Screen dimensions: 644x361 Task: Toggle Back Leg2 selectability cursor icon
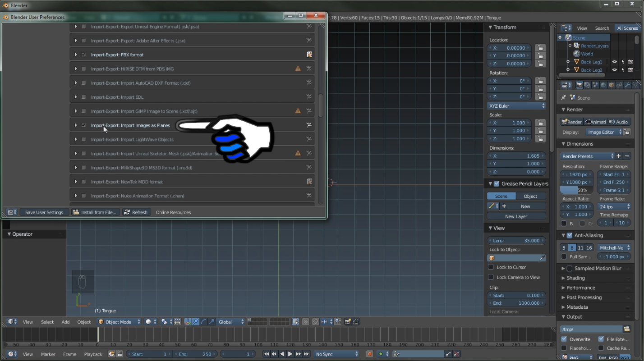click(x=623, y=70)
